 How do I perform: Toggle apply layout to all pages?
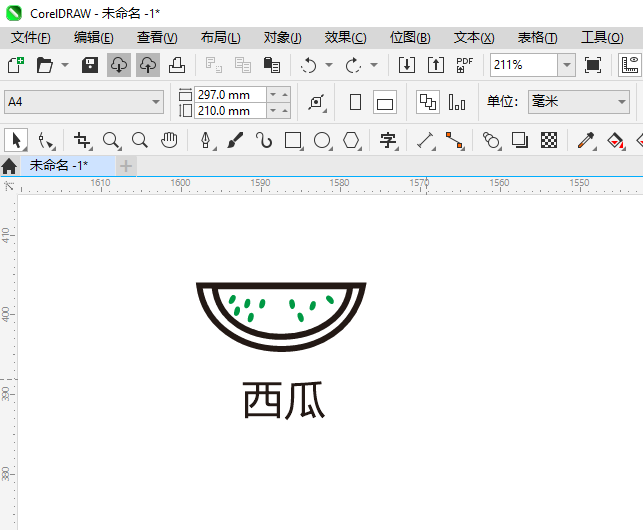click(428, 102)
